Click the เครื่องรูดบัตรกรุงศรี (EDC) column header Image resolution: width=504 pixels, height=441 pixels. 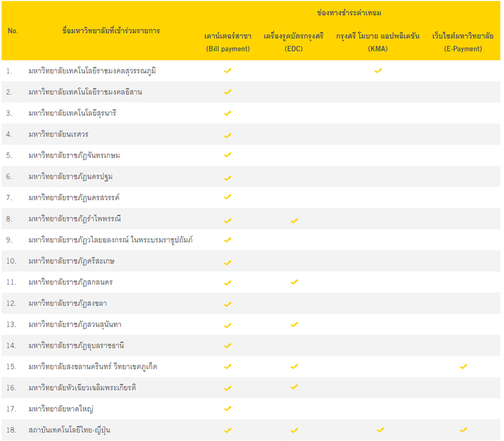(293, 43)
